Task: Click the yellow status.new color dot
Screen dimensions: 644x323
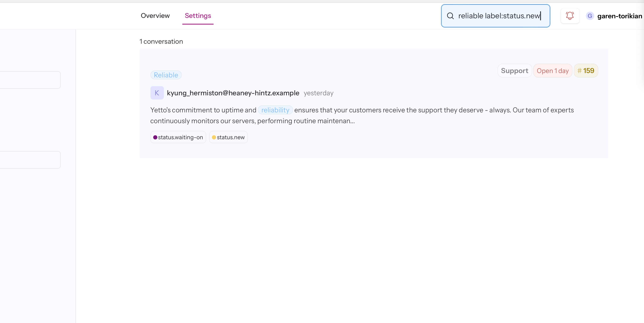Action: pos(214,137)
